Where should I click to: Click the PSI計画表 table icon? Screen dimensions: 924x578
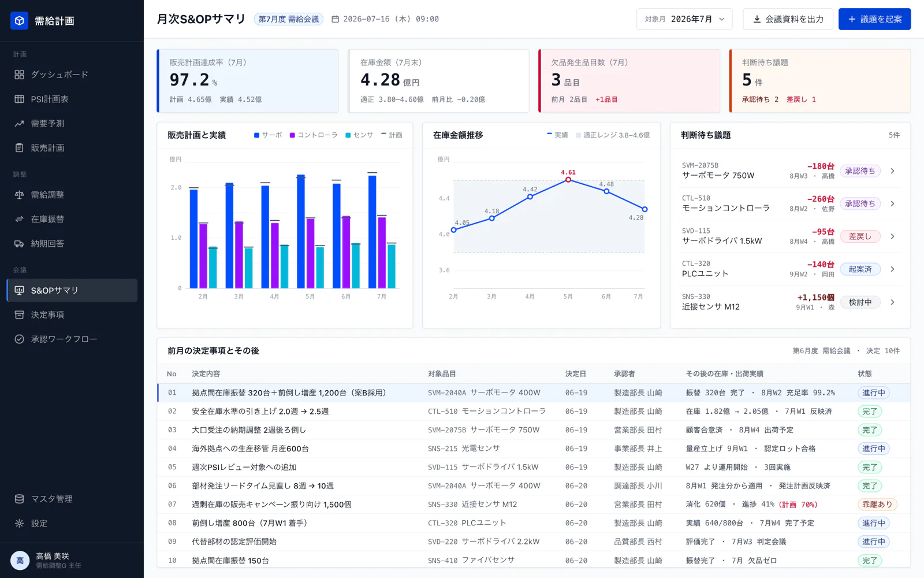pos(19,99)
